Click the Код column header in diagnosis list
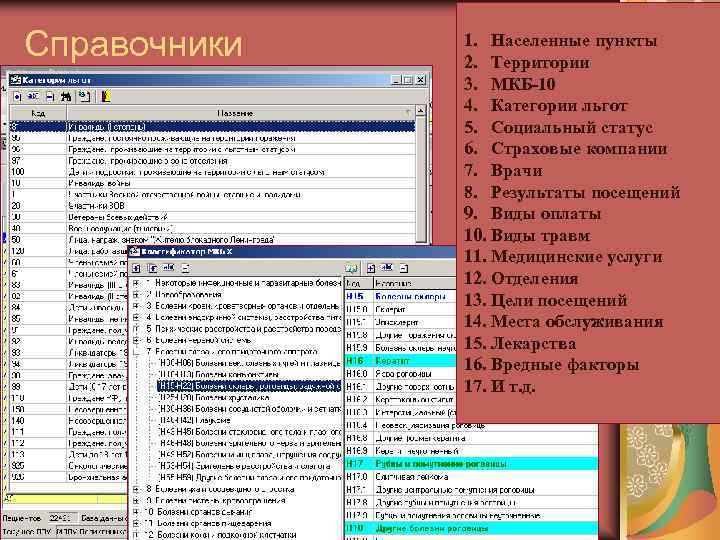The image size is (720, 540). (359, 283)
